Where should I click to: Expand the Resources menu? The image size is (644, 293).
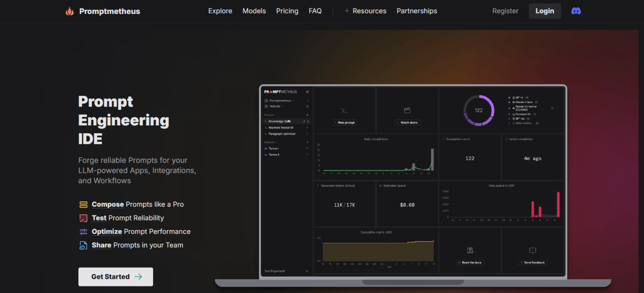365,11
